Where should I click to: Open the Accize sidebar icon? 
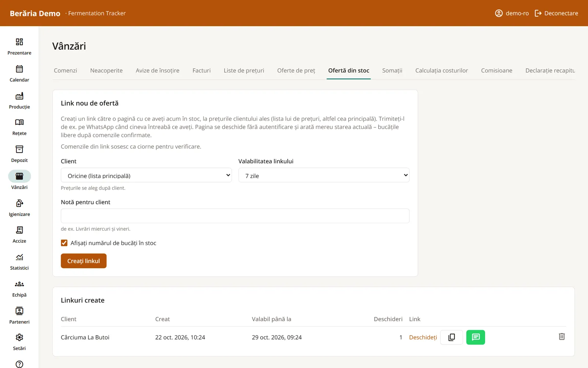[x=19, y=230]
